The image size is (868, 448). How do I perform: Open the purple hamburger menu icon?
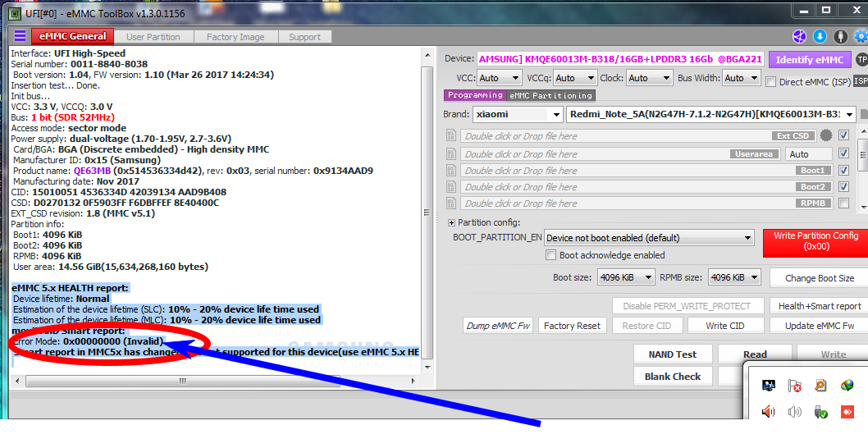click(x=20, y=37)
